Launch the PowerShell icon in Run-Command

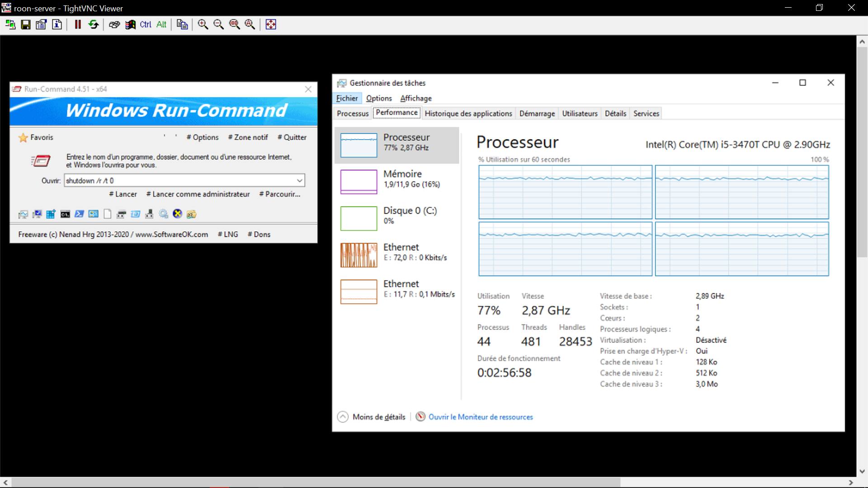tap(79, 214)
